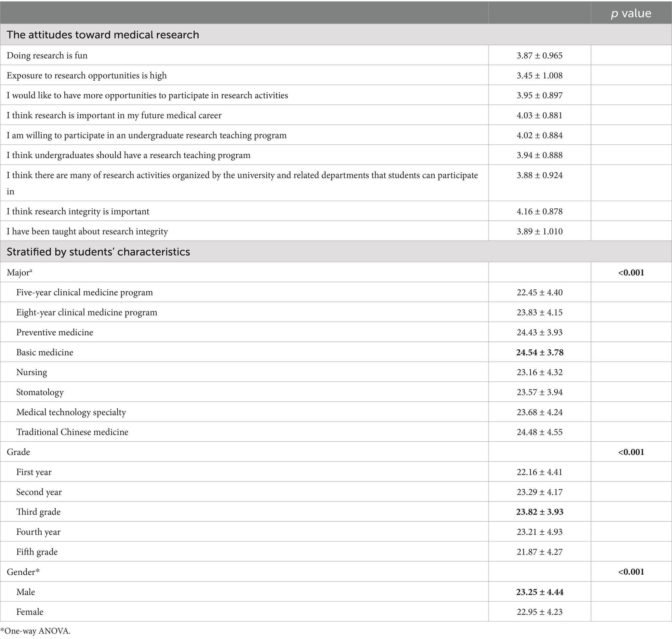Click 'Eight-year clinical medicine program'
This screenshot has height=639, width=672.
click(87, 313)
